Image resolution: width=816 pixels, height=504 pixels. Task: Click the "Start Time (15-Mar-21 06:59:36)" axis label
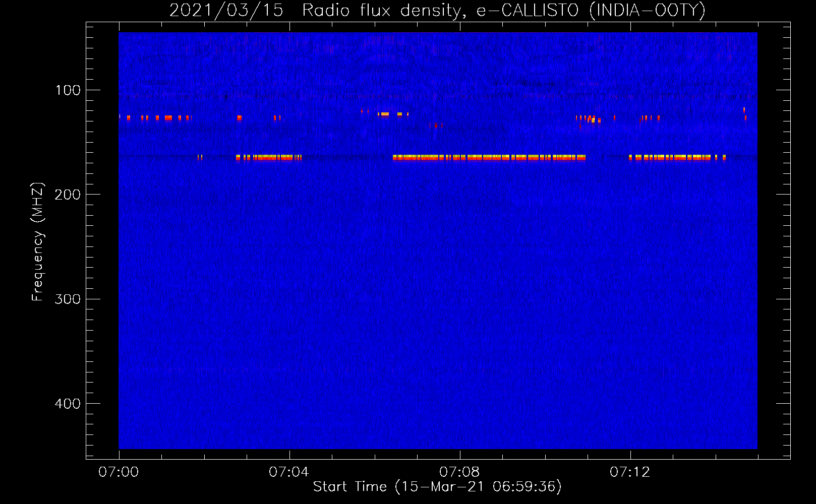pos(437,487)
